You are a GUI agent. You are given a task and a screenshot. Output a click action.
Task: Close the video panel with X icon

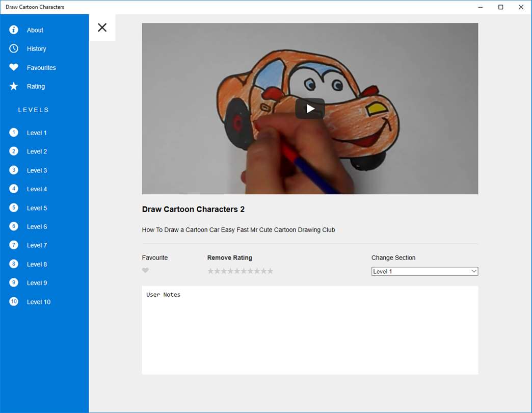click(102, 28)
